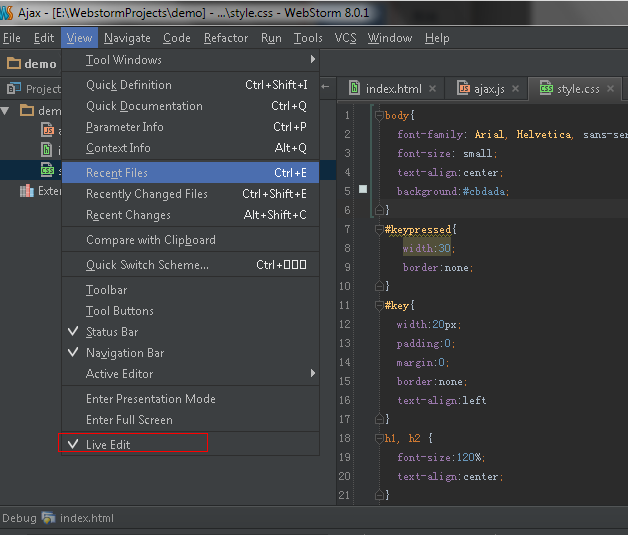
Task: Select Parameter Info menu entry
Action: (x=191, y=127)
